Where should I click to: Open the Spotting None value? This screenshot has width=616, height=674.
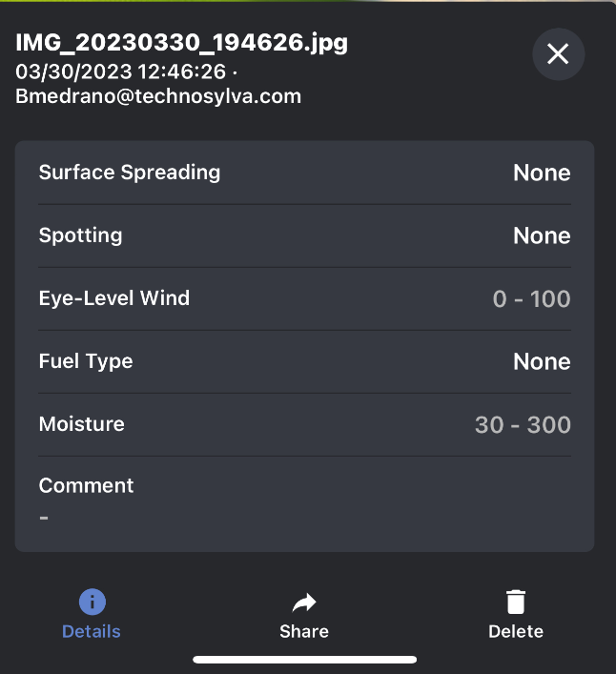click(542, 235)
